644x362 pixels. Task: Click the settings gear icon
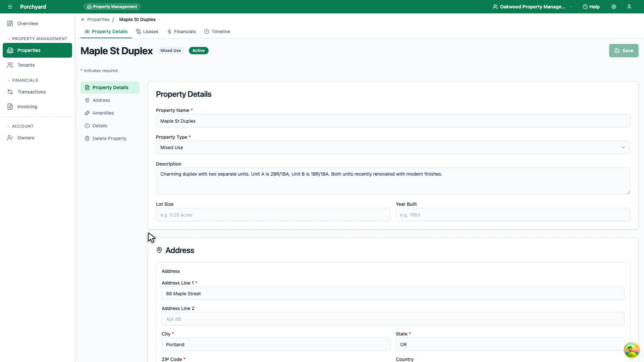614,7
